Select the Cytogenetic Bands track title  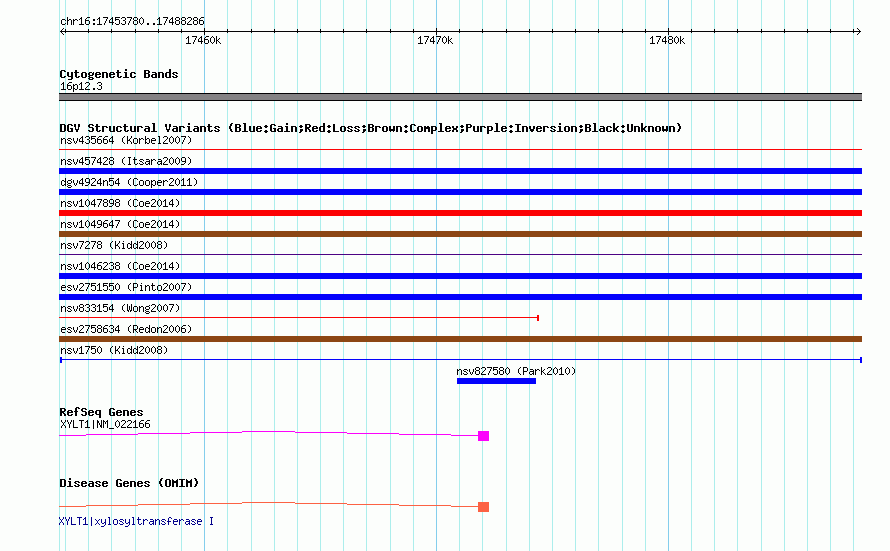coord(119,74)
